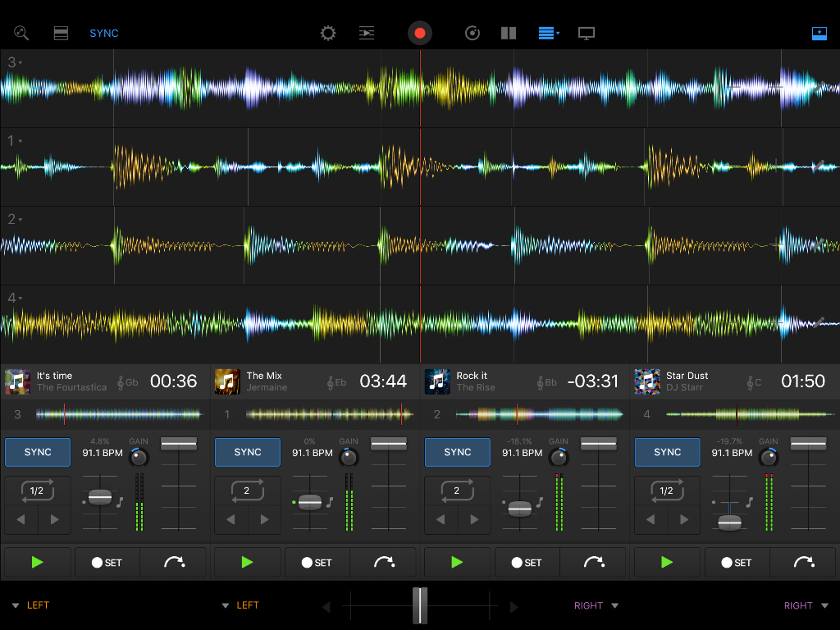The image size is (840, 630).
Task: Toggle SYNC on the Star Dust deck
Action: coord(667,452)
